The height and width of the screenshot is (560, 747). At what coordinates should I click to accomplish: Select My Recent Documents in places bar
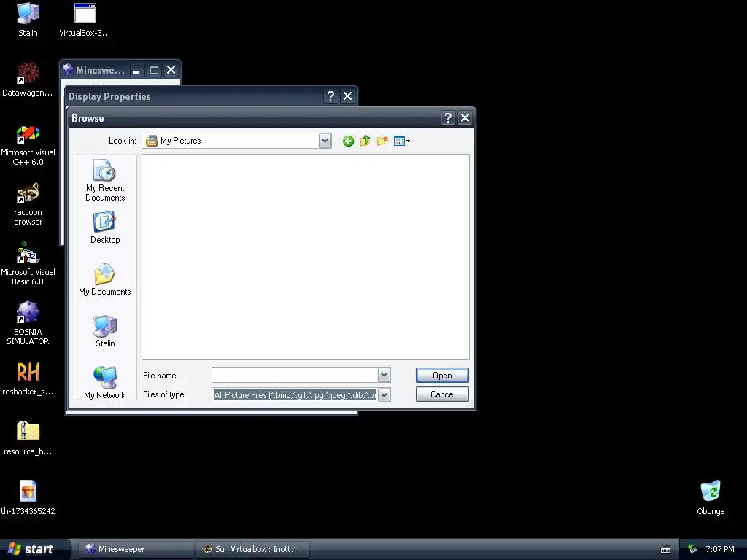pyautogui.click(x=105, y=181)
